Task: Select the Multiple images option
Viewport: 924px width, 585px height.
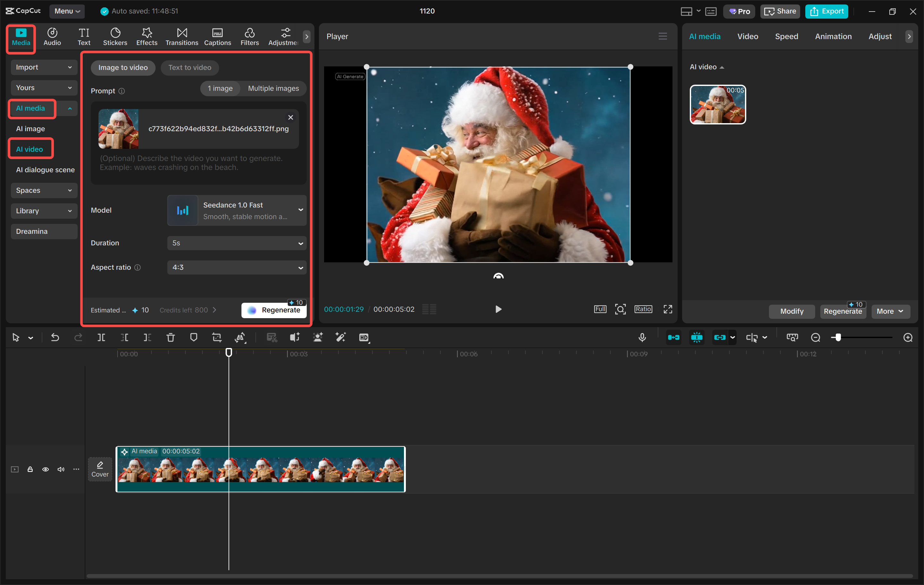Action: [x=274, y=89]
